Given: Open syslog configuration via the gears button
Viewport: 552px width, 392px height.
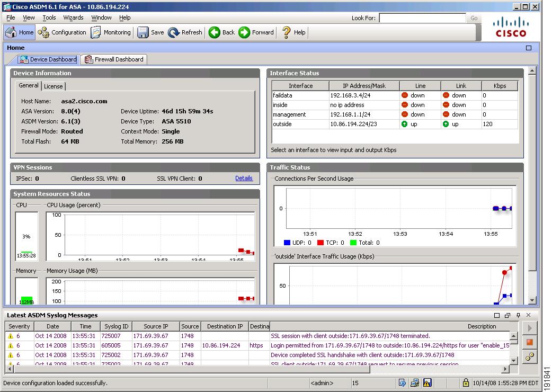Looking at the screenshot, I should tap(529, 357).
